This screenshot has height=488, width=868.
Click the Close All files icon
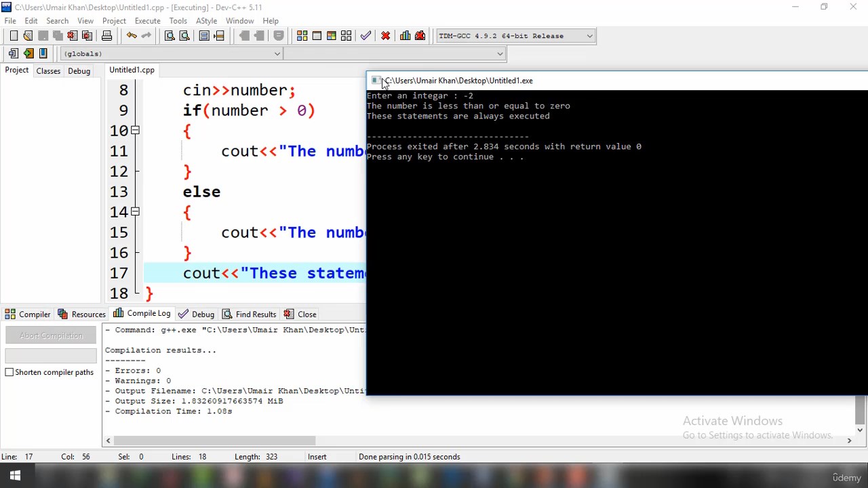pos(87,36)
